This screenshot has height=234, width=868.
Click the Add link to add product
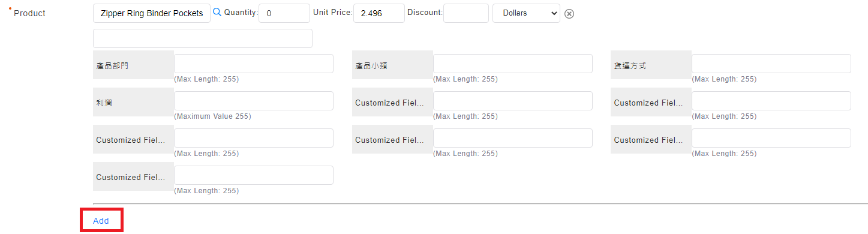101,221
